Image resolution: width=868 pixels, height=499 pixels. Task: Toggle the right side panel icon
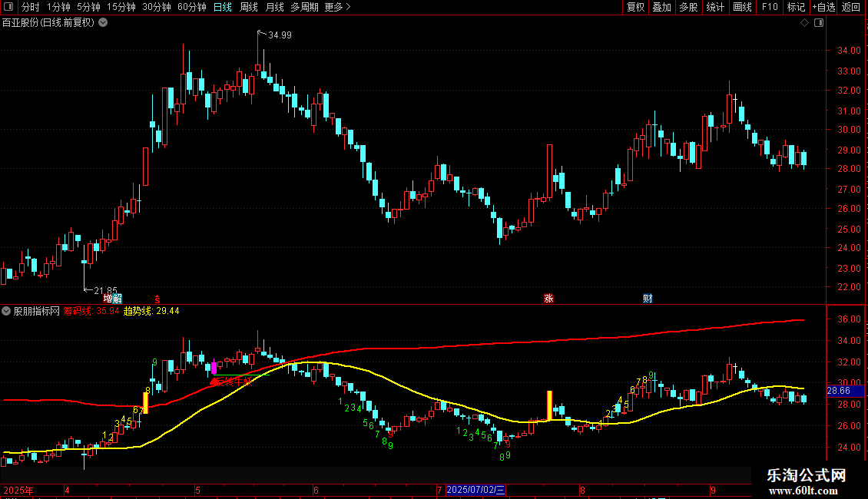(x=819, y=23)
